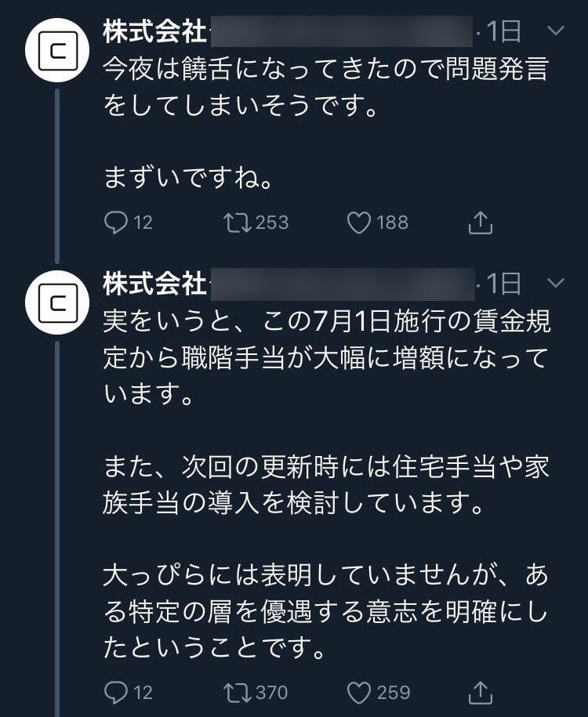Reply to the tweet starting with 今夜は饒舌
Screen dimensions: 588x717
coord(115,223)
